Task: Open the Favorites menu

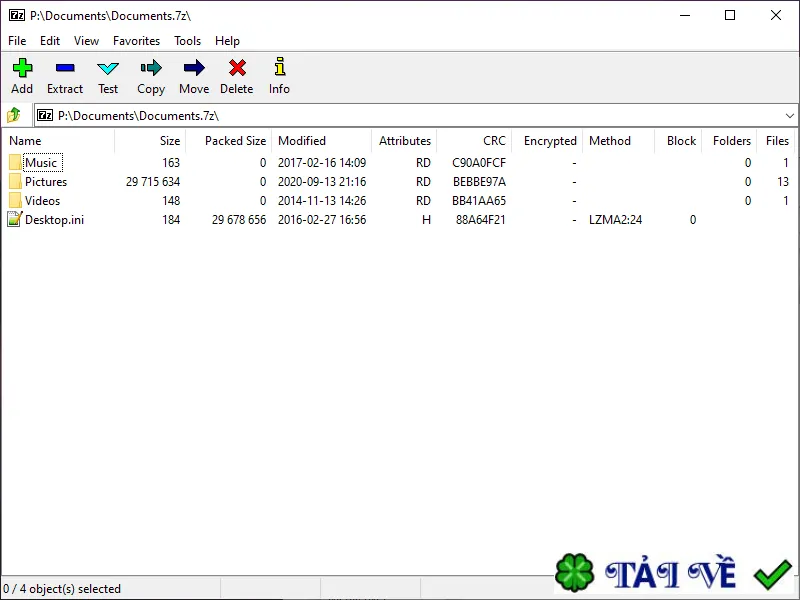Action: click(136, 41)
